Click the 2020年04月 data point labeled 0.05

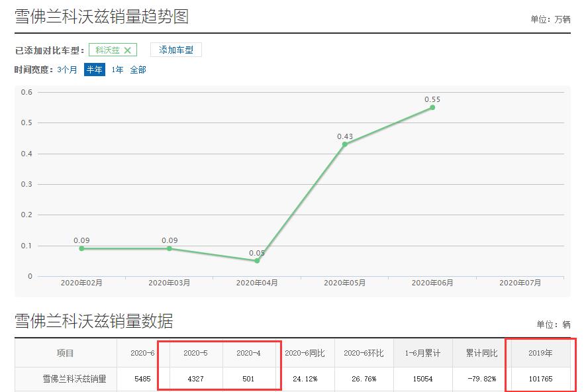tap(257, 261)
